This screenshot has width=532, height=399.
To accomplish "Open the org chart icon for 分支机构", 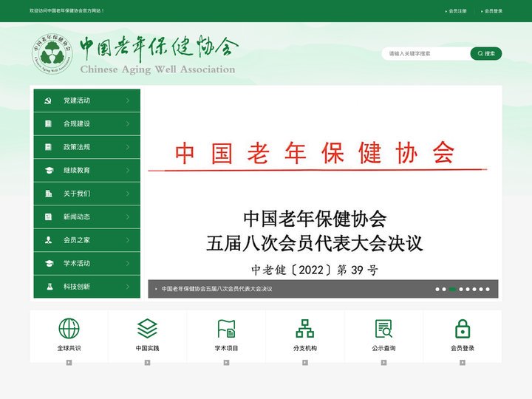I will [304, 328].
